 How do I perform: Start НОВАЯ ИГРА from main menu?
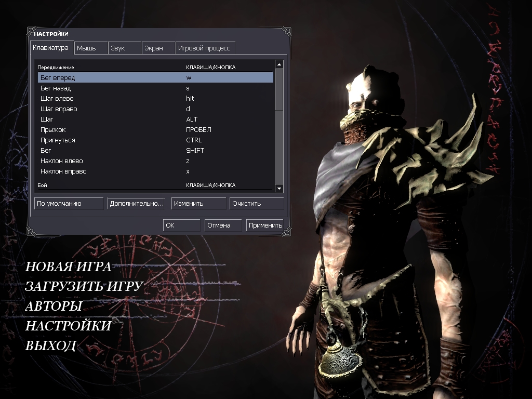click(68, 267)
